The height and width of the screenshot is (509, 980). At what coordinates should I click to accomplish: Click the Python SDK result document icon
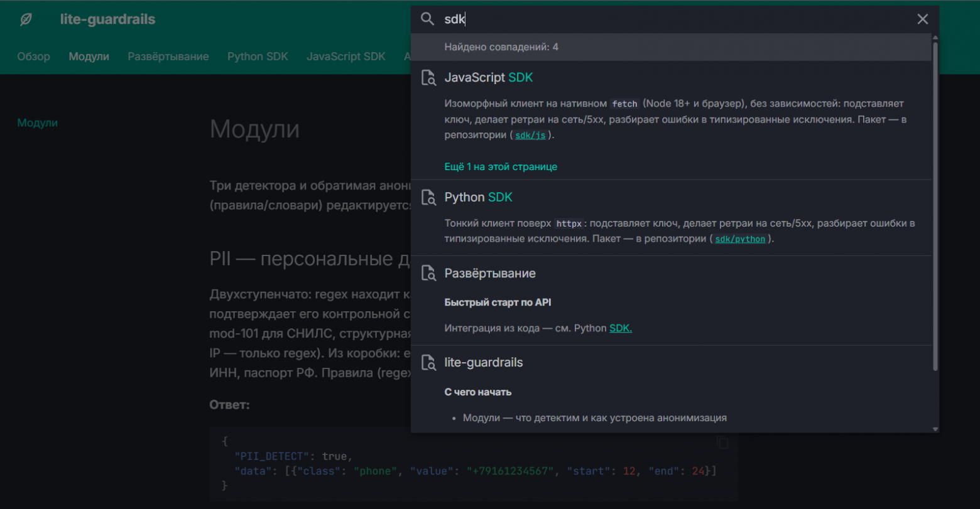coord(428,198)
